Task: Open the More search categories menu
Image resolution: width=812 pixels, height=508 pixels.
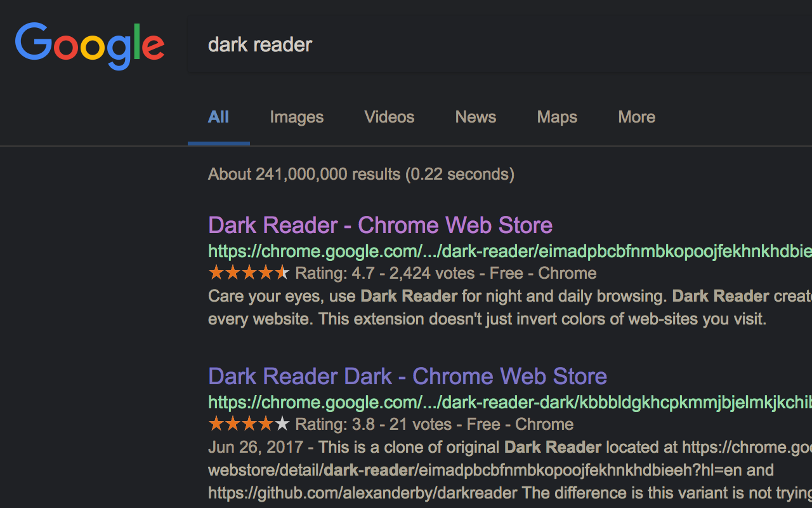Action: tap(636, 117)
